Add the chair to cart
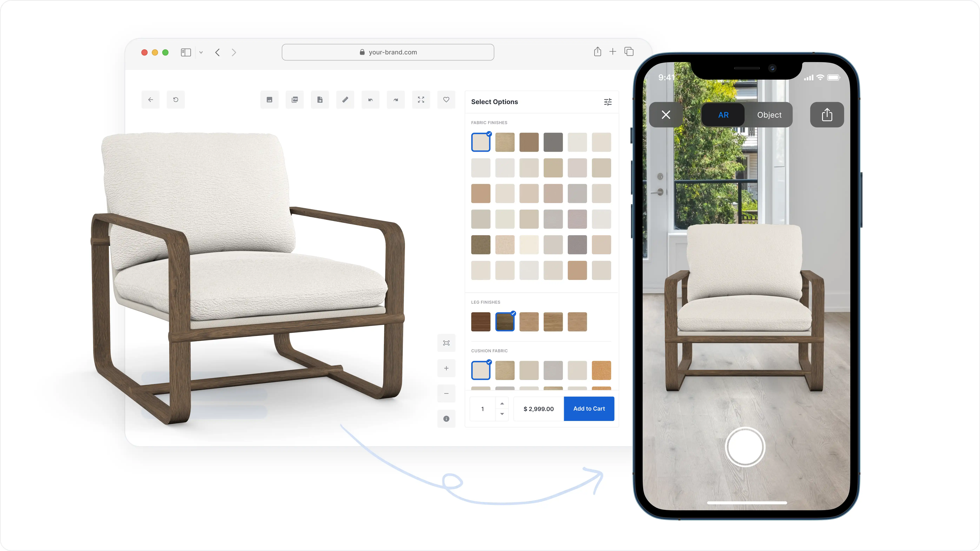The height and width of the screenshot is (551, 980). [589, 409]
